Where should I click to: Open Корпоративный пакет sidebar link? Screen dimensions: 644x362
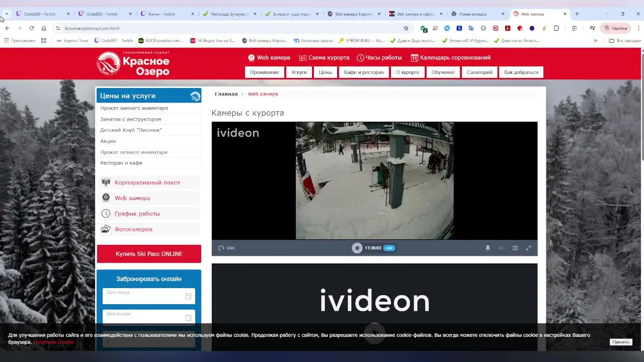(147, 183)
